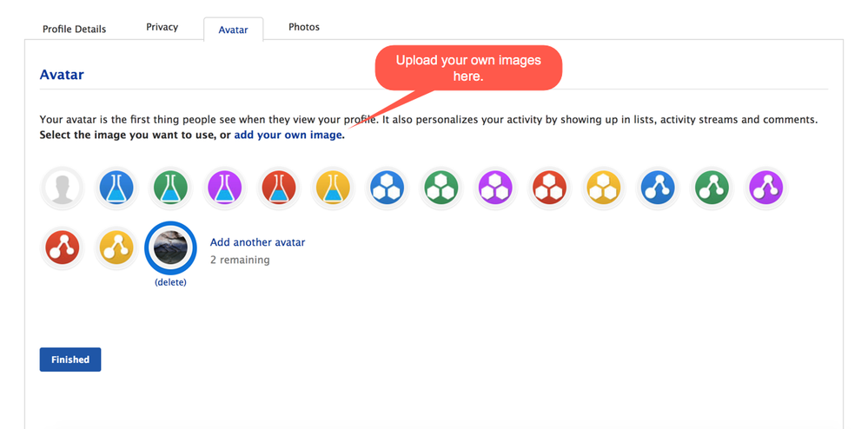The image size is (868, 429).
Task: Select the red hexagons avatar
Action: (549, 188)
